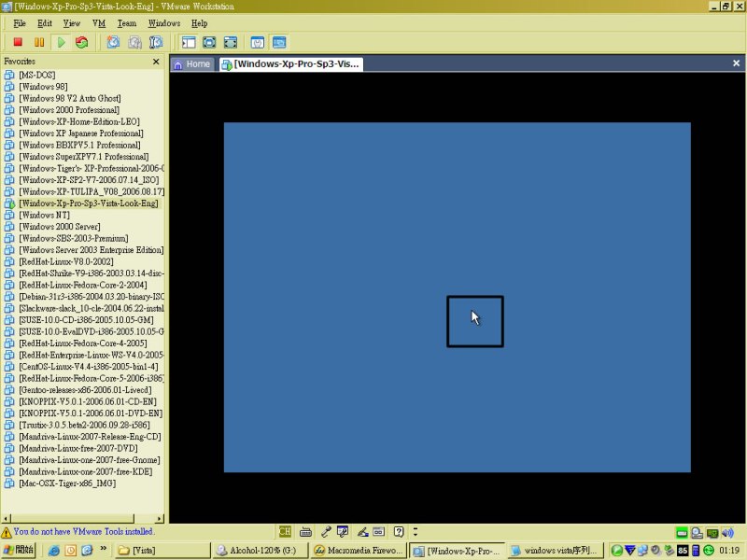Click the Summary view toolbar icon
Screen dimensions: 747x560
tap(258, 42)
